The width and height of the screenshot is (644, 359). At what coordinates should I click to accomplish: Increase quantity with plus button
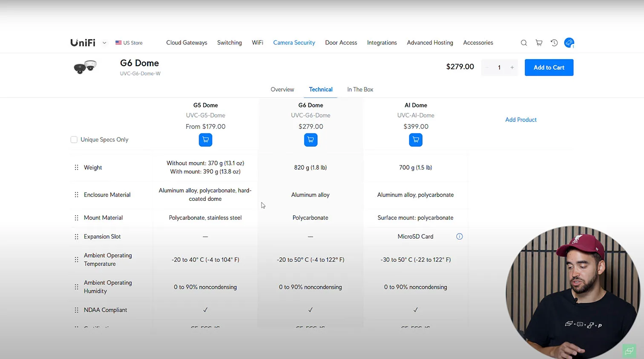click(x=512, y=67)
